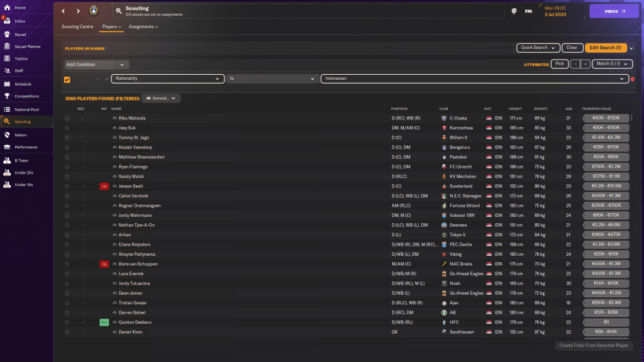The image size is (644, 362).
Task: Click the attributes plus stepper button
Action: point(586,63)
